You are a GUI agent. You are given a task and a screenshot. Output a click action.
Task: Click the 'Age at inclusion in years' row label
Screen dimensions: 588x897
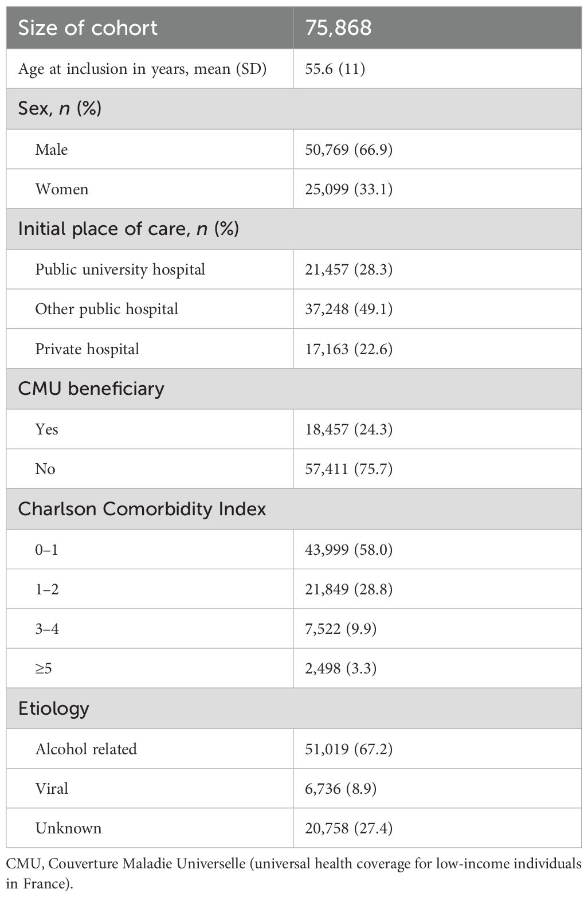pyautogui.click(x=142, y=69)
